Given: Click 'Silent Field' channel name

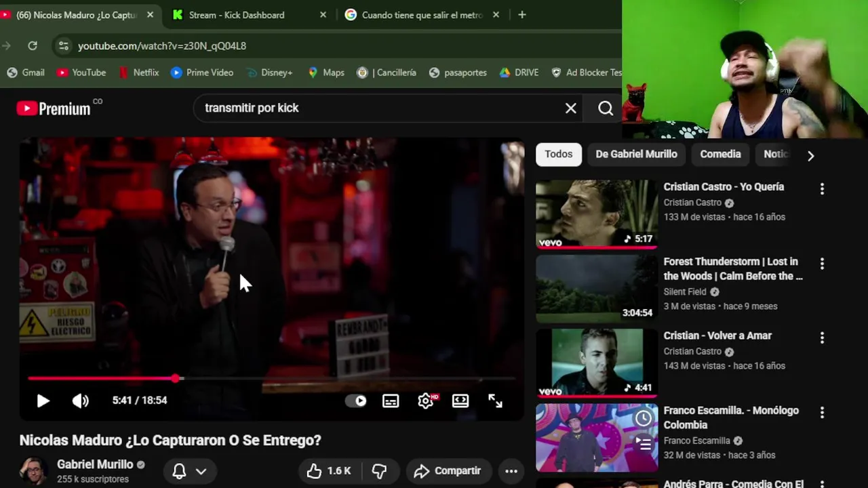Looking at the screenshot, I should click(x=685, y=291).
